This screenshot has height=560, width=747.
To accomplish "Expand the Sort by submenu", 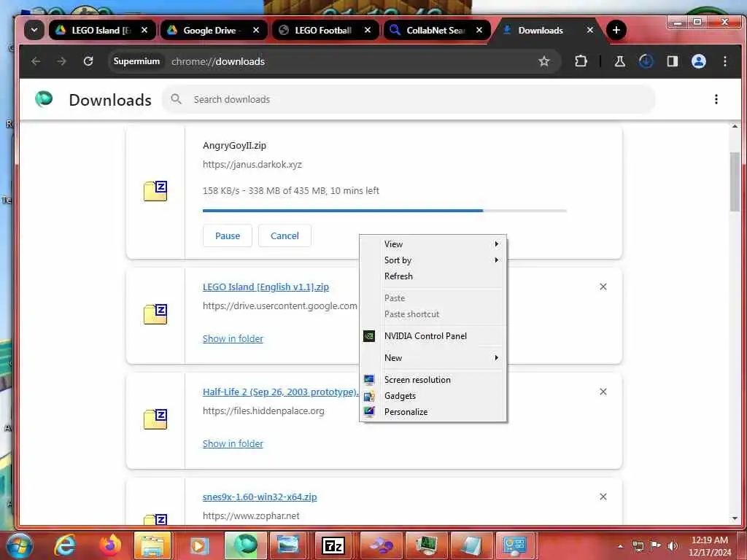I will 433,260.
